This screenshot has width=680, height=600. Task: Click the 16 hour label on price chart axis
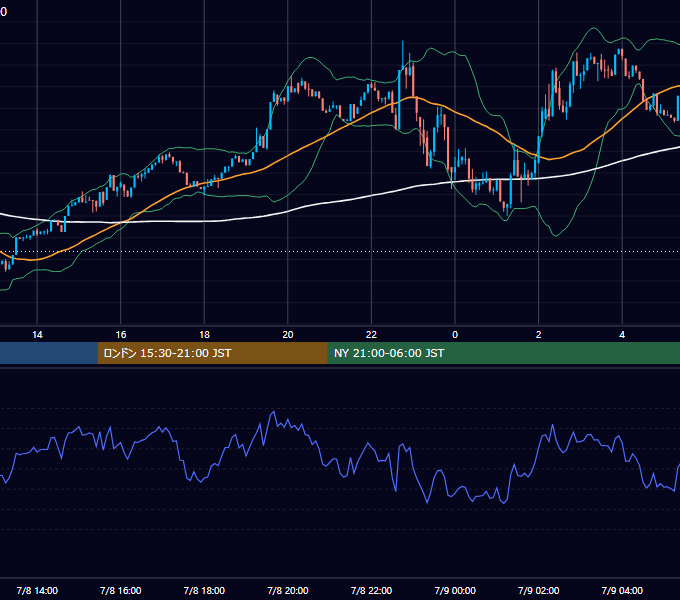(121, 335)
